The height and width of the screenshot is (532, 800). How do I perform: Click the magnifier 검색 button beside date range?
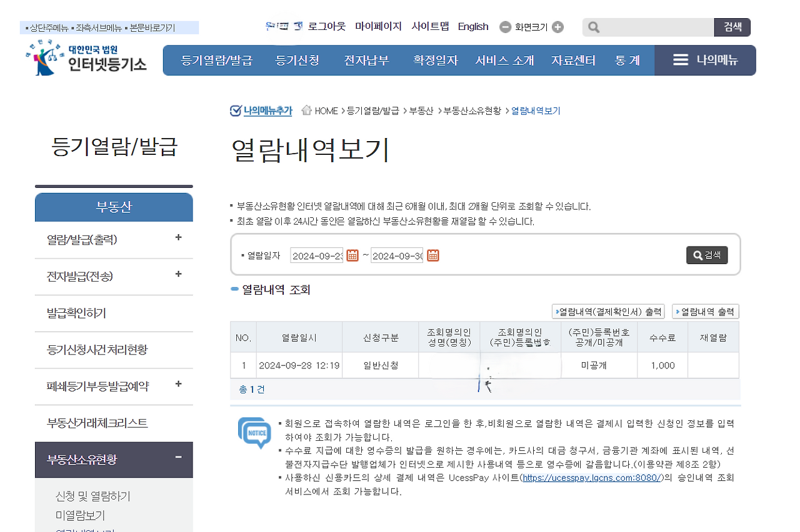tap(706, 255)
